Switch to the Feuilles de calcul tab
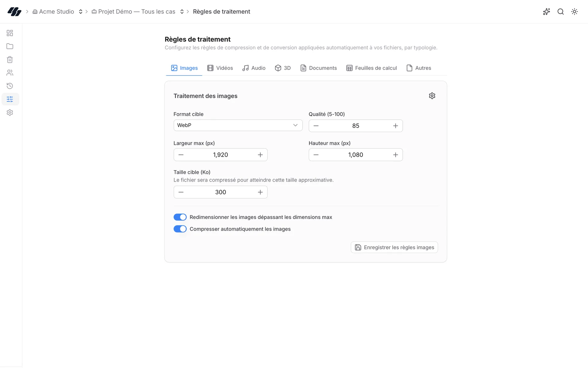This screenshot has height=368, width=588. 371,68
